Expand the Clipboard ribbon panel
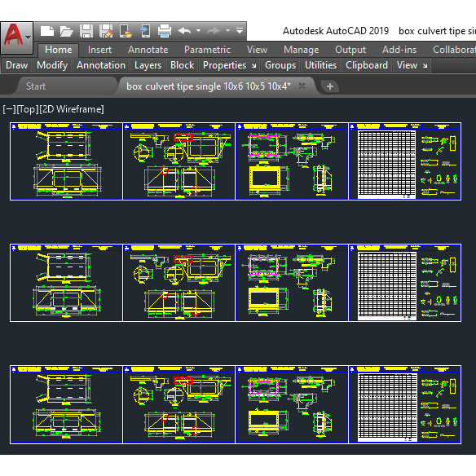 [367, 65]
